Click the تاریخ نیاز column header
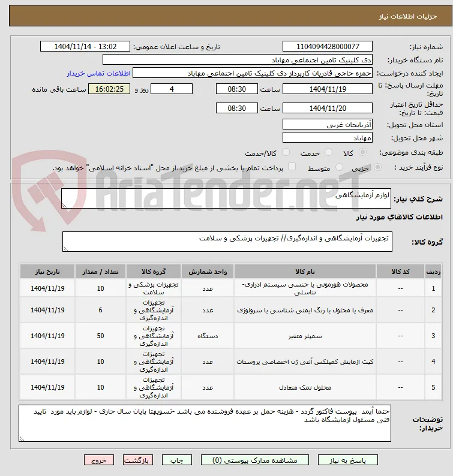The height and width of the screenshot is (476, 453). pyautogui.click(x=47, y=272)
